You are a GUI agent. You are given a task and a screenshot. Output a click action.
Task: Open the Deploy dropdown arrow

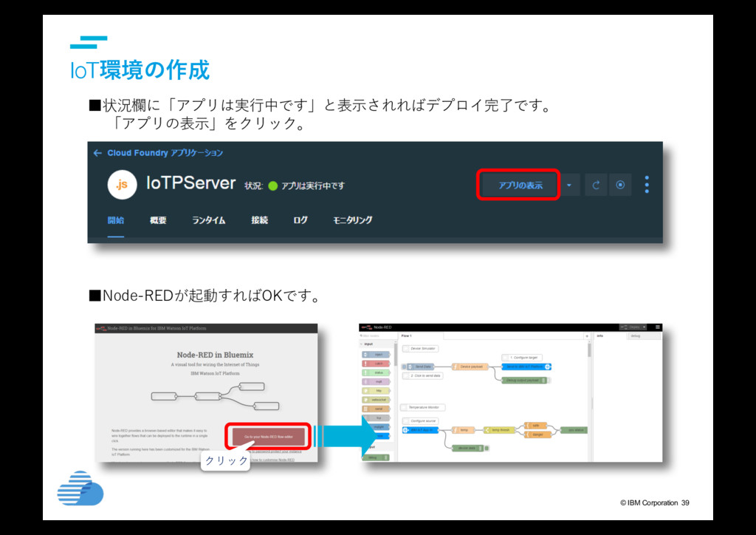click(x=644, y=327)
